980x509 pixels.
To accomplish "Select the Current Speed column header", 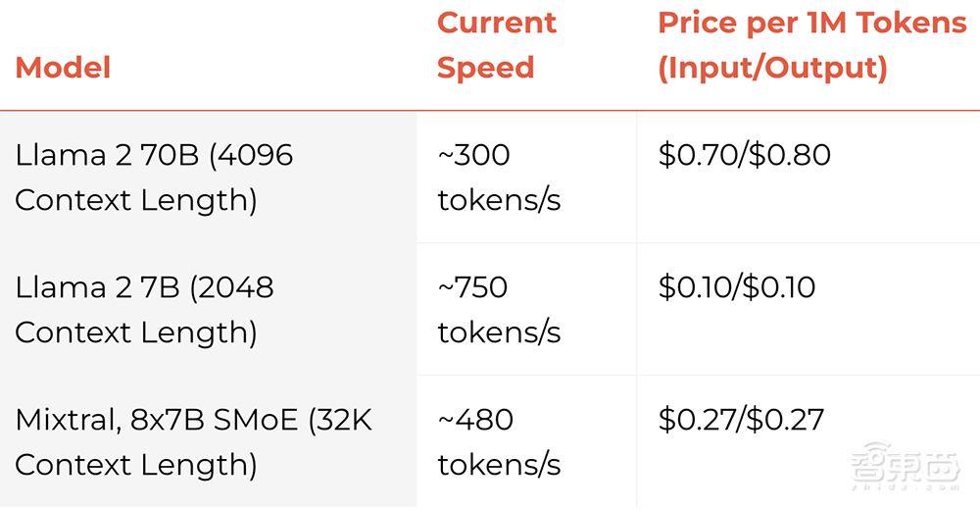I will 496,45.
